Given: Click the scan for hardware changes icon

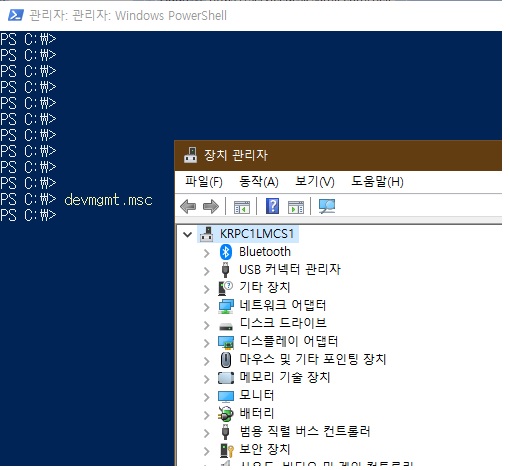Looking at the screenshot, I should (x=327, y=206).
